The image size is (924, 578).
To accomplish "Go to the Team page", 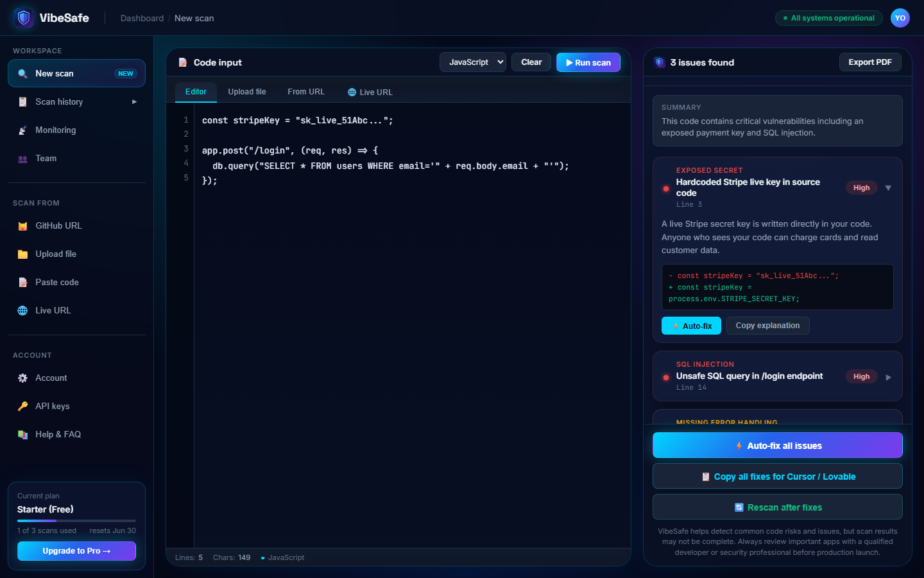I will (76, 158).
